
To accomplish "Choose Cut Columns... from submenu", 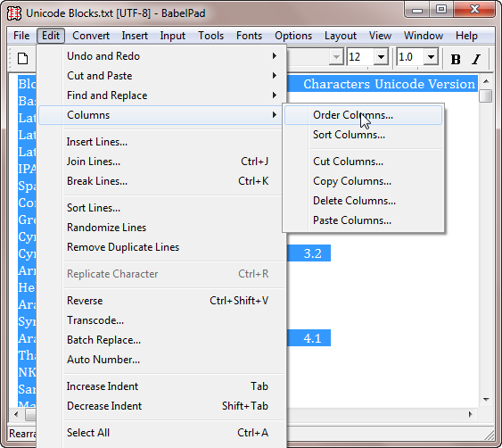I will (x=364, y=162).
